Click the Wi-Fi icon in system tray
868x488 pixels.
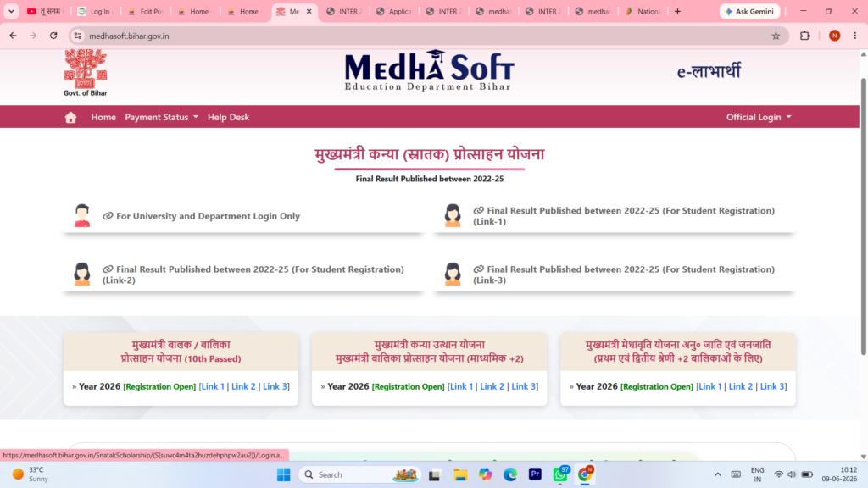pos(778,474)
